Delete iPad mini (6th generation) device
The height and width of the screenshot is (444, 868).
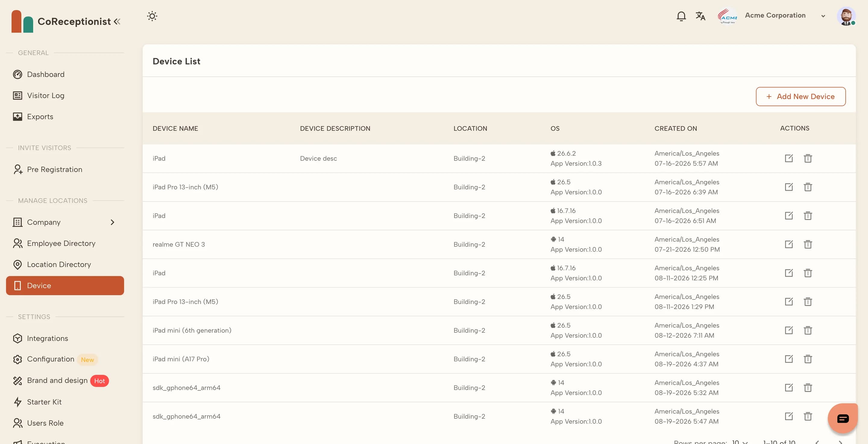tap(808, 330)
